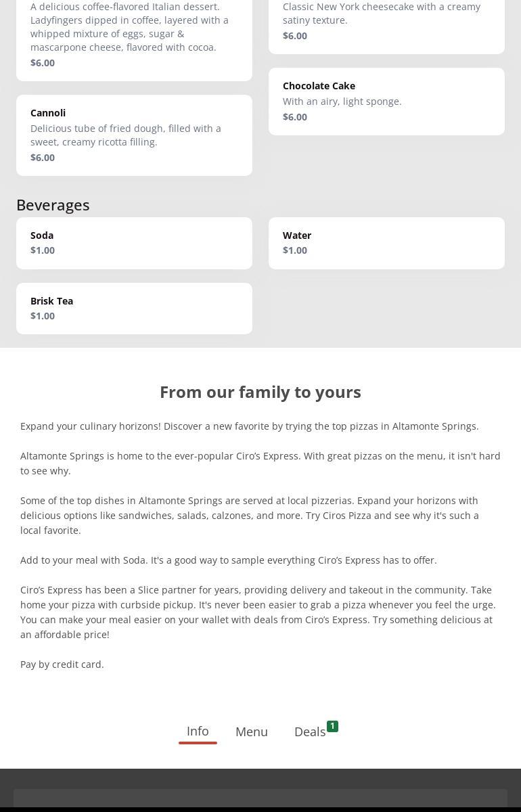Switch to the Info tab
This screenshot has width=521, height=812.
point(198,731)
